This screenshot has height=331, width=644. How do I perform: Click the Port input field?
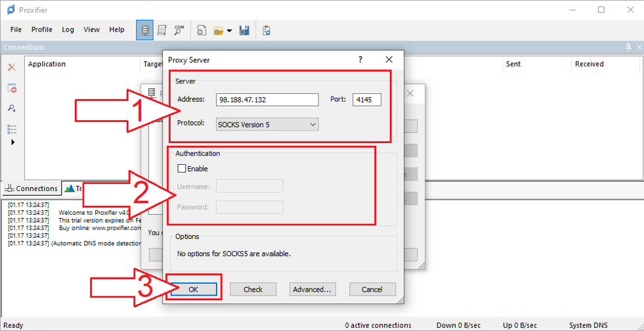coord(367,100)
